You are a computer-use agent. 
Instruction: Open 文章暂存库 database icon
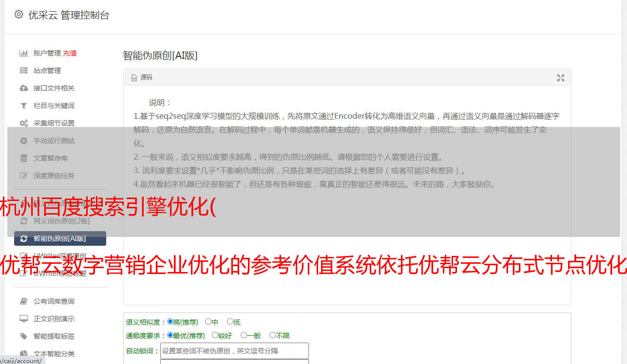[23, 158]
